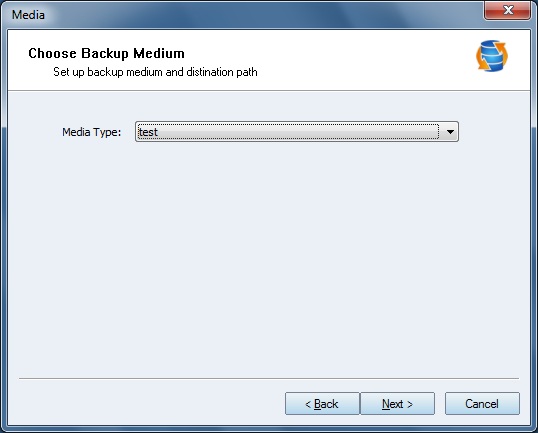Close the Media dialog with the red X
This screenshot has width=538, height=433.
(x=507, y=10)
